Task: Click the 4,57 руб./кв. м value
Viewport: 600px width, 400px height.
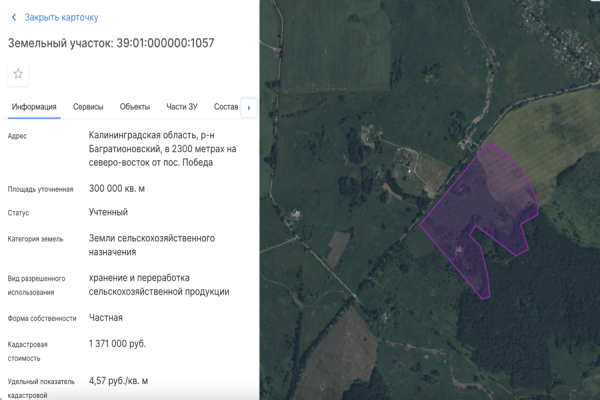Action: coord(118,380)
